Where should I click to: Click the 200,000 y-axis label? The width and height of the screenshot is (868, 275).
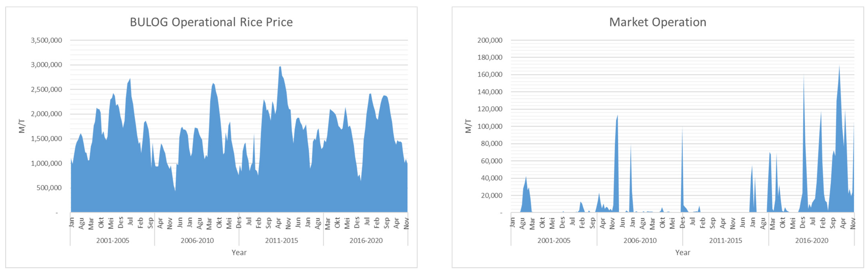tap(490, 40)
